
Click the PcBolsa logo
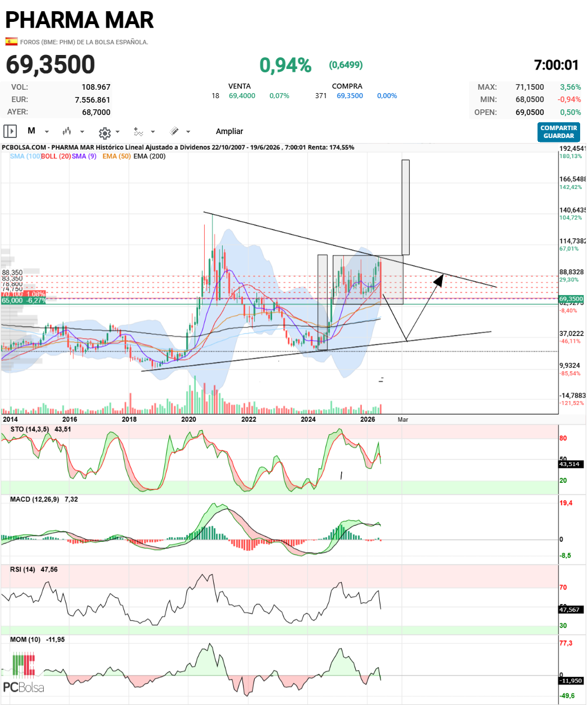(x=24, y=673)
